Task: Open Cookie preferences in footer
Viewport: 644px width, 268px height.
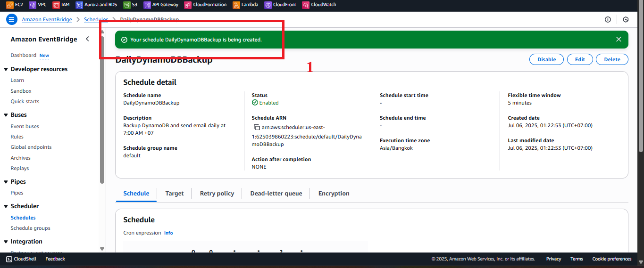Action: tap(612, 259)
